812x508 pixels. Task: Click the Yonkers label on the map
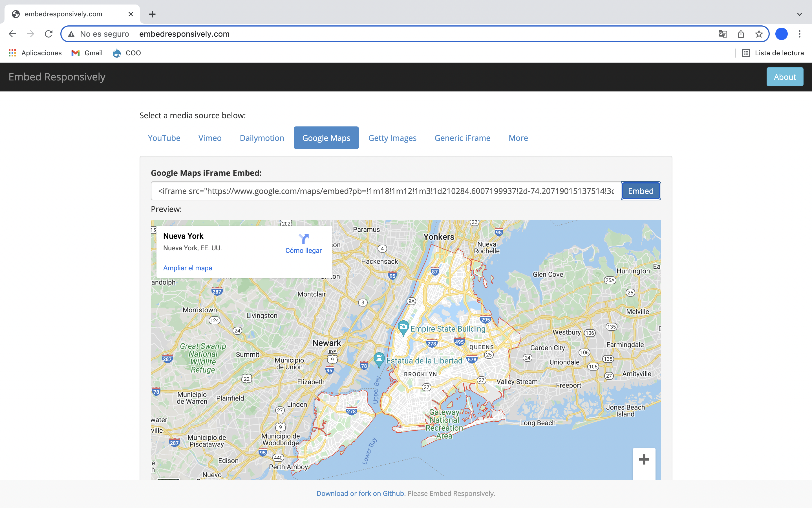point(438,237)
